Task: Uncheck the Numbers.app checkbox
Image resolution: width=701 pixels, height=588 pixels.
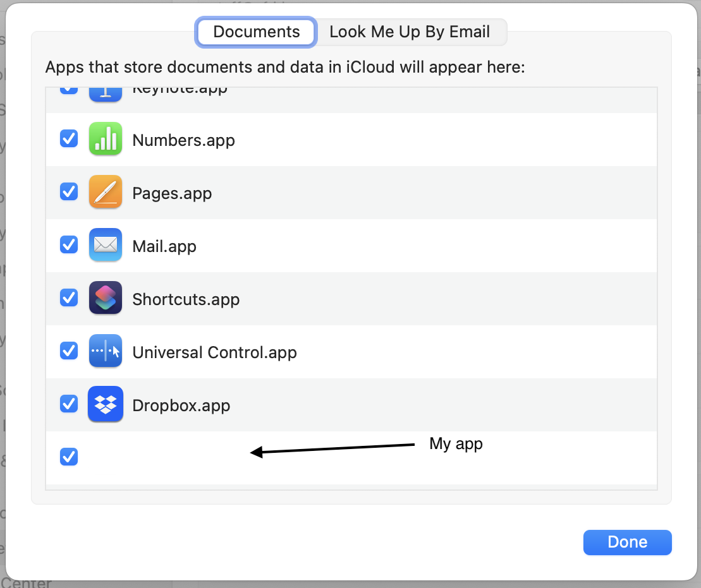Action: (x=69, y=138)
